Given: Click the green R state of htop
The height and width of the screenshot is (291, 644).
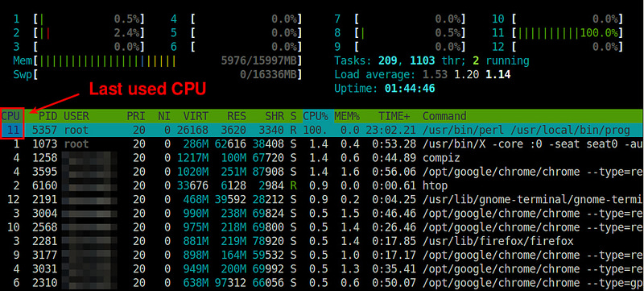Looking at the screenshot, I should (x=293, y=185).
